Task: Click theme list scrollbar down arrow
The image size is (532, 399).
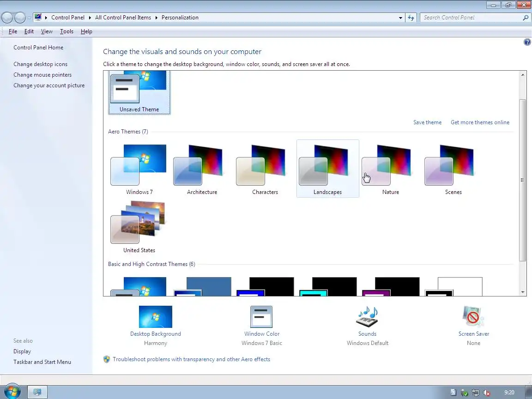Action: tap(522, 292)
